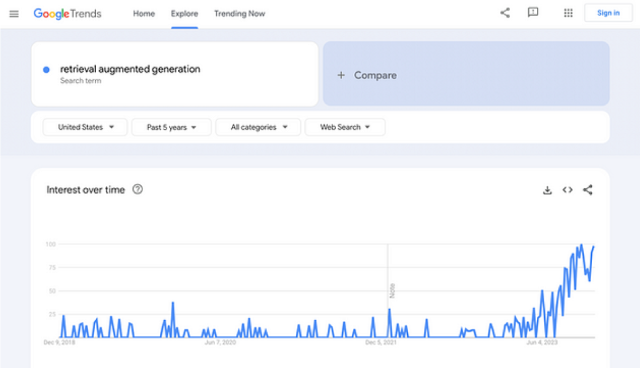Click the Sign in button
640x368 pixels.
[x=608, y=13]
